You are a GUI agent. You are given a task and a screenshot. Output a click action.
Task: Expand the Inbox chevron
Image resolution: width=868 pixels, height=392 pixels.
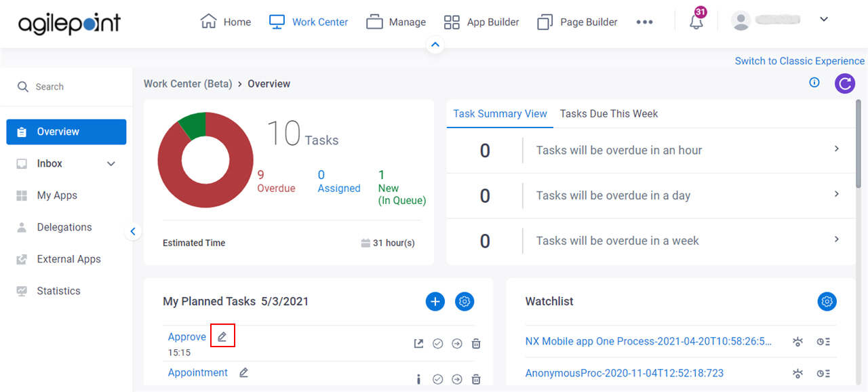(x=111, y=163)
